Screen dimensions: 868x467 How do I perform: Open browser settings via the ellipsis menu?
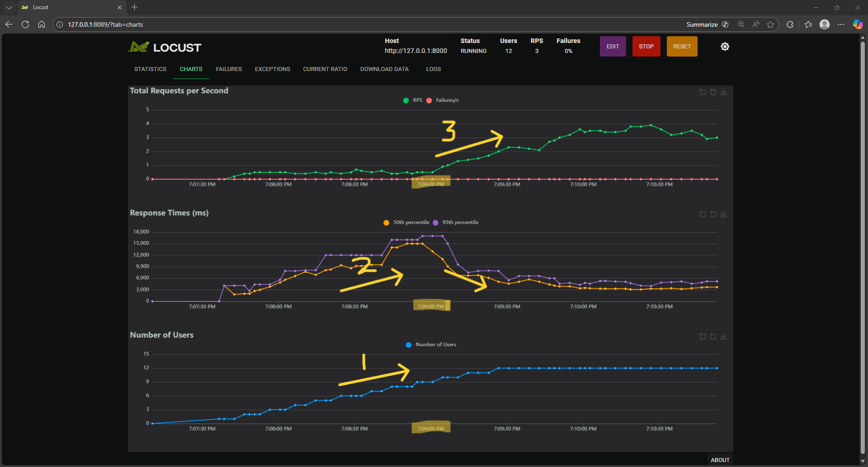(841, 24)
